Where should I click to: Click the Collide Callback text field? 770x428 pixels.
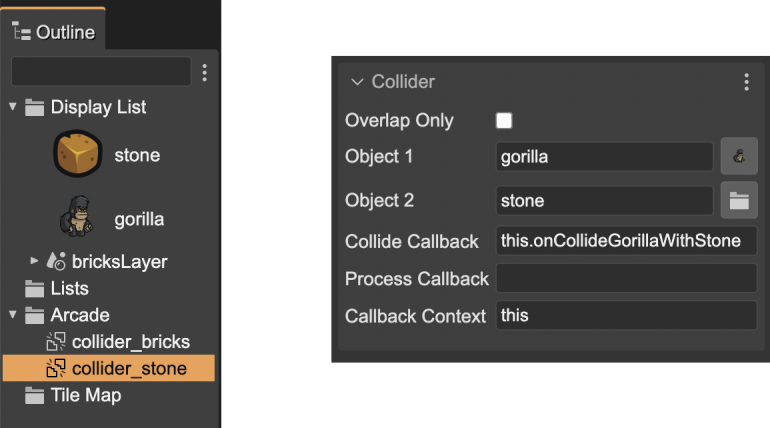coord(627,241)
